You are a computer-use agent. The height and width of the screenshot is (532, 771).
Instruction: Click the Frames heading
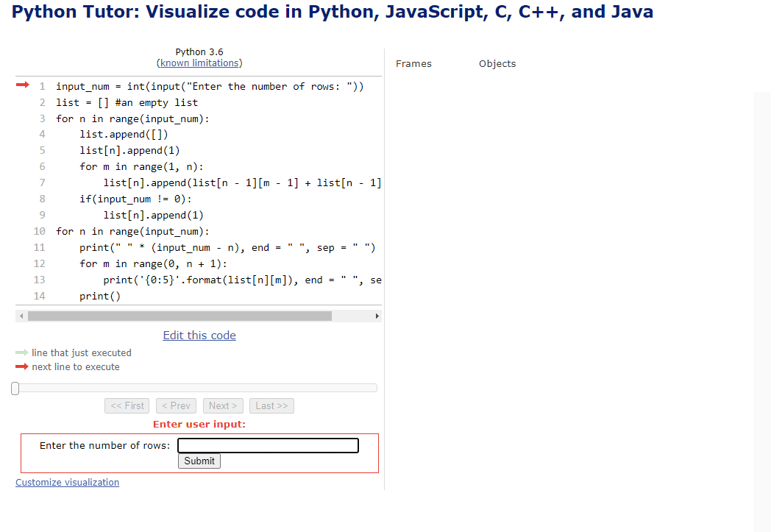413,64
